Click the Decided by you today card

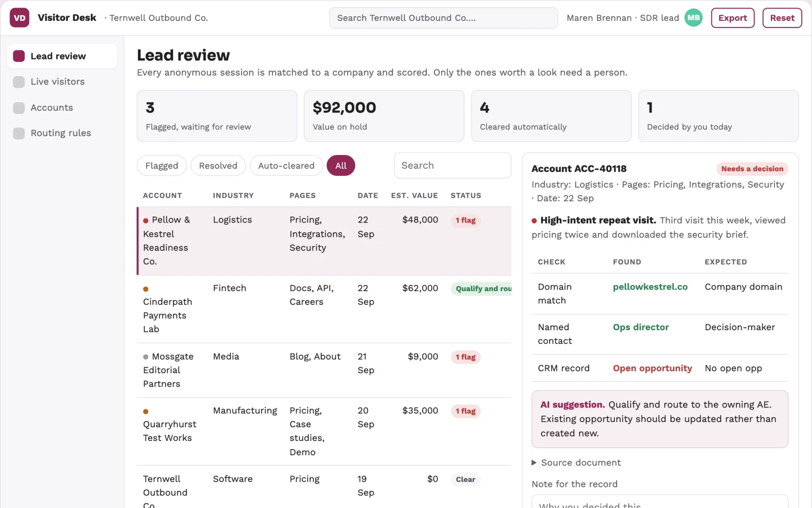pos(719,116)
